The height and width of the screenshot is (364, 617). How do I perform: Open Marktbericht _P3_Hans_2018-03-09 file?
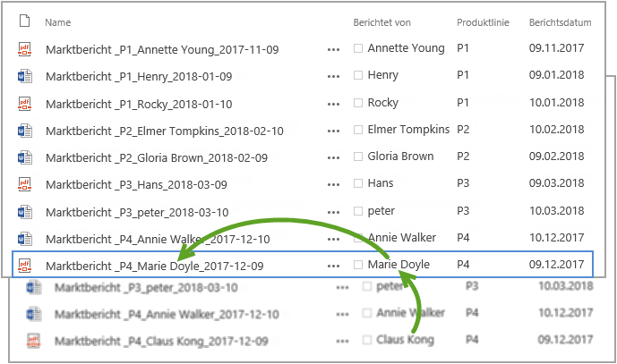click(x=136, y=185)
